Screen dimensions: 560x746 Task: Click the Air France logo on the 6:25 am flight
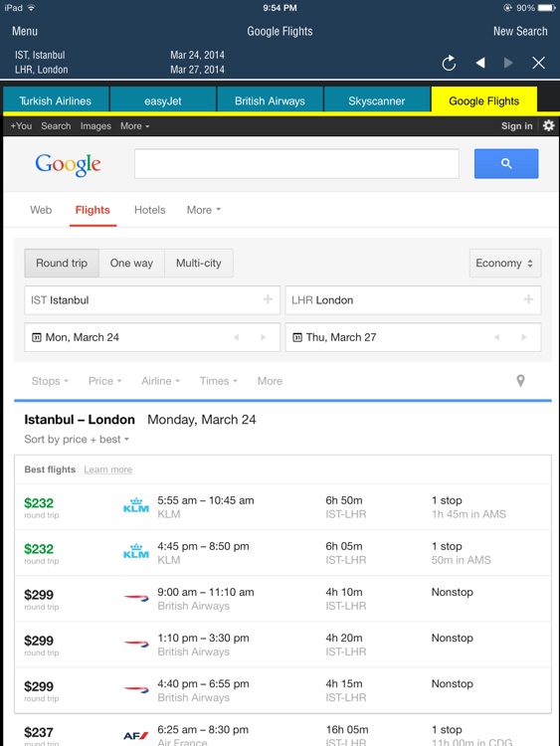136,735
